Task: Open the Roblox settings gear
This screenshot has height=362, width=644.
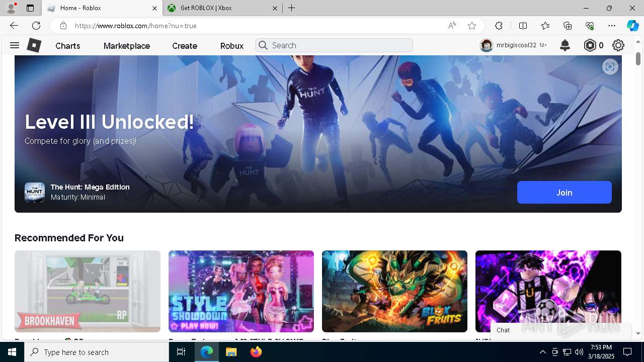Action: tap(618, 45)
